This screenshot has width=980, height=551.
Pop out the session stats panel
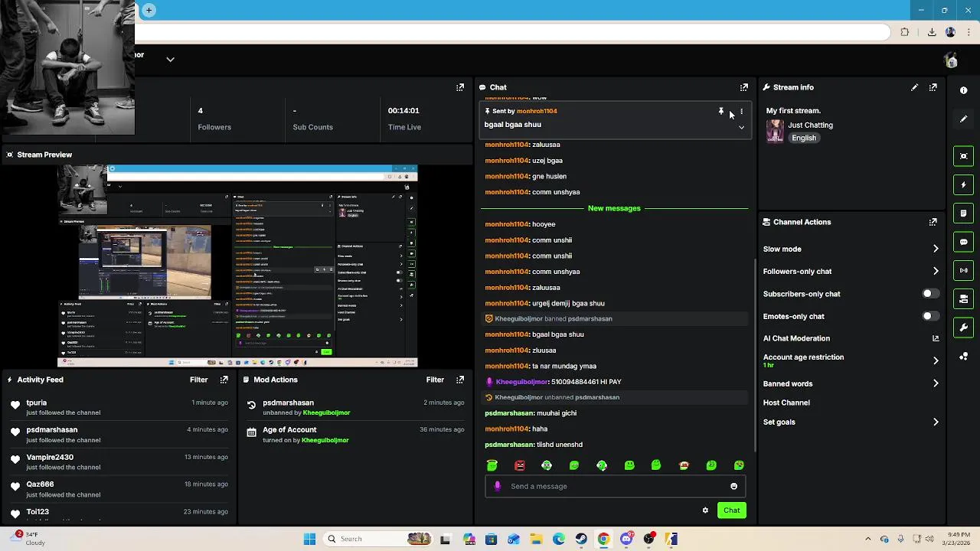(x=460, y=87)
